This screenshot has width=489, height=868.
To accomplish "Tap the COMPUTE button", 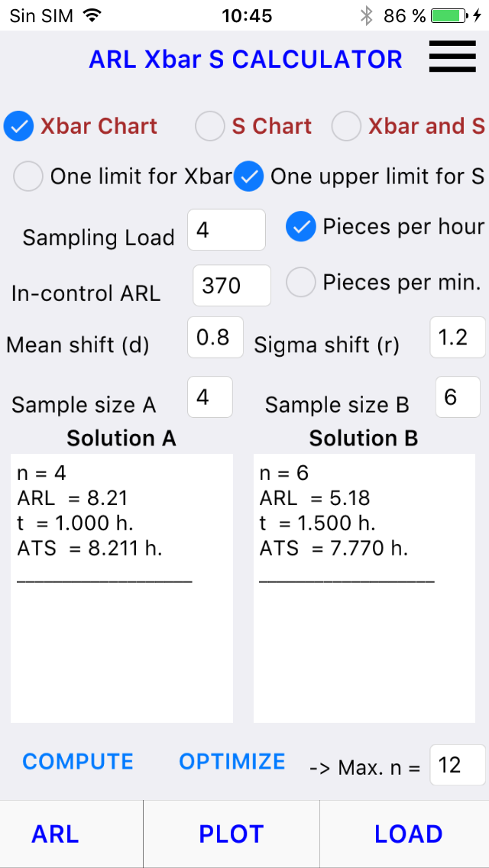I will click(78, 762).
